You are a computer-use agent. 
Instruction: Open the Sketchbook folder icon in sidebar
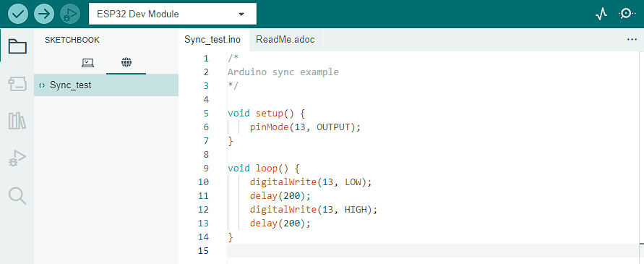tap(17, 46)
